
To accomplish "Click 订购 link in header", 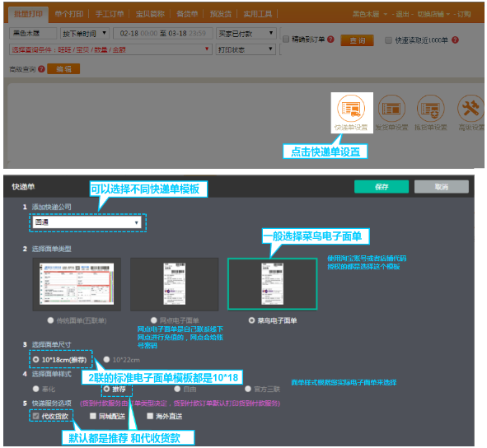I will [464, 14].
